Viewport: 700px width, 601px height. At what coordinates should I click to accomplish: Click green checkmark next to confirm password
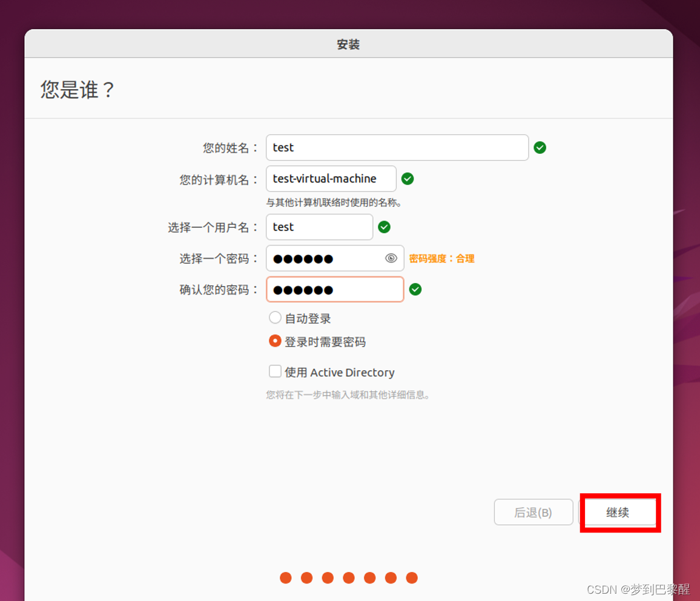point(415,290)
